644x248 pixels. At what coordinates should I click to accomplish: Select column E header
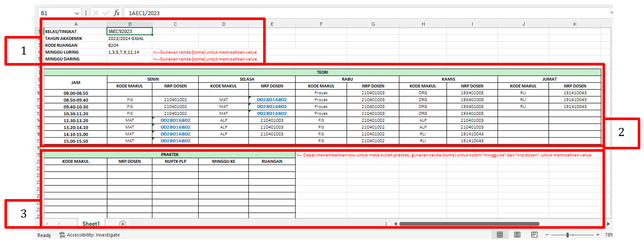(272, 24)
